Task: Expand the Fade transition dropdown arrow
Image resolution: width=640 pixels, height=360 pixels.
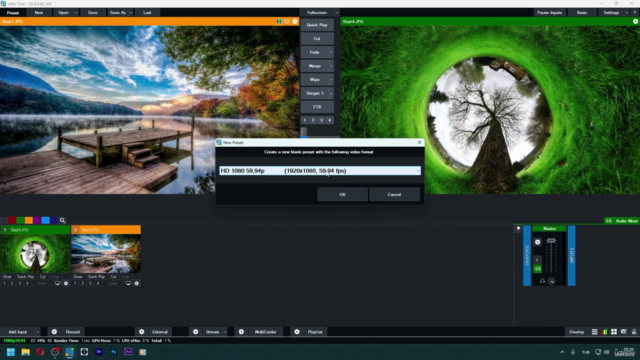Action: coord(331,52)
